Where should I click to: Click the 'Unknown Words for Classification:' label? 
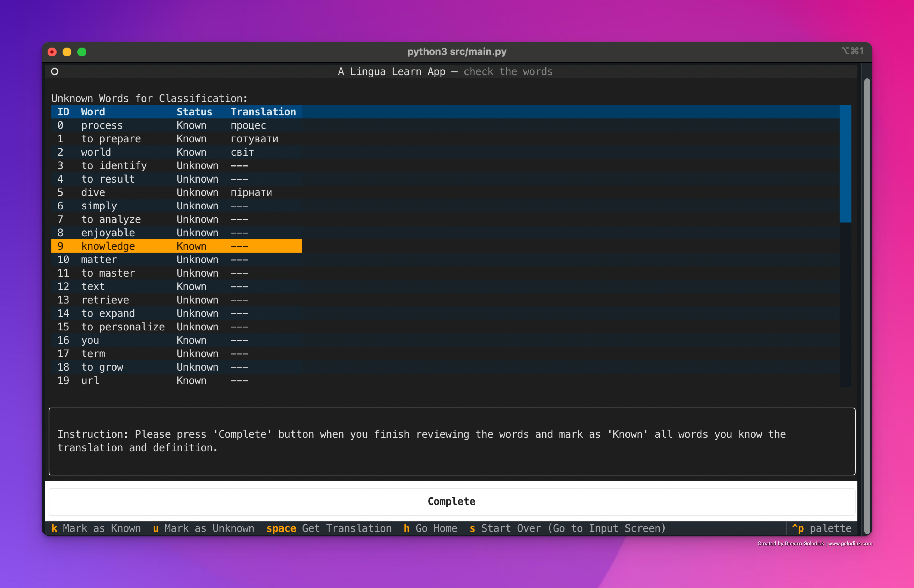(149, 98)
